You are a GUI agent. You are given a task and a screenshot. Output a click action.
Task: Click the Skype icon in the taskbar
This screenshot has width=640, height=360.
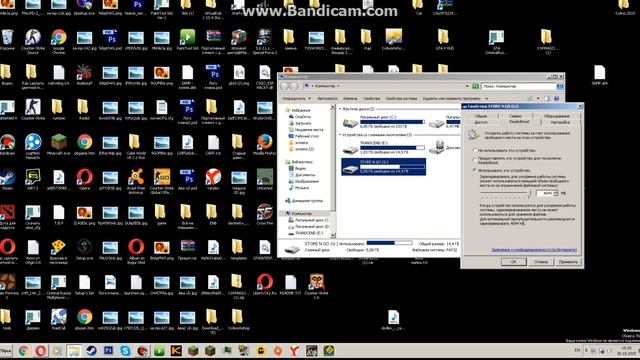125,351
